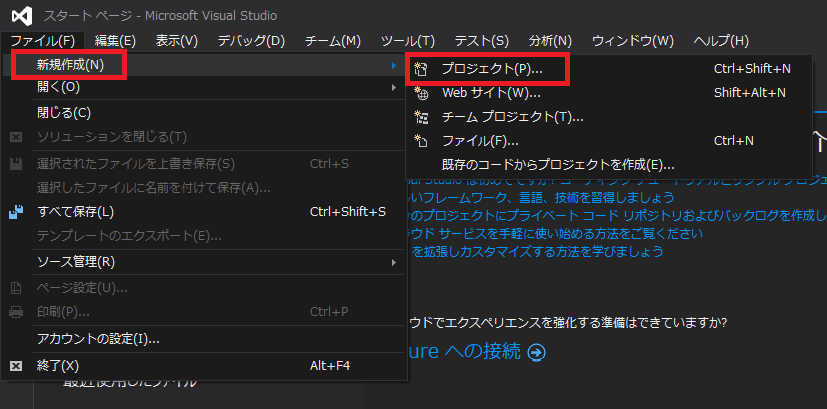Screen dimensions: 827x409
Task: Open the ヘルプ(H) menu
Action: click(x=721, y=41)
